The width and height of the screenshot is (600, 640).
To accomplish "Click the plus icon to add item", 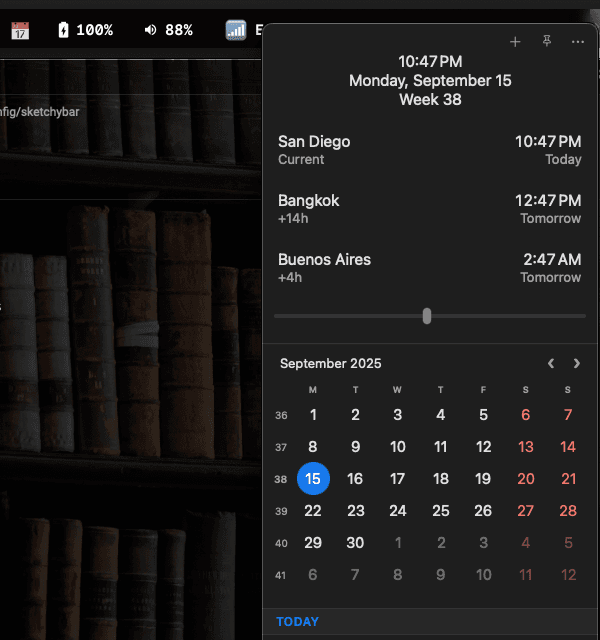I will (x=515, y=42).
